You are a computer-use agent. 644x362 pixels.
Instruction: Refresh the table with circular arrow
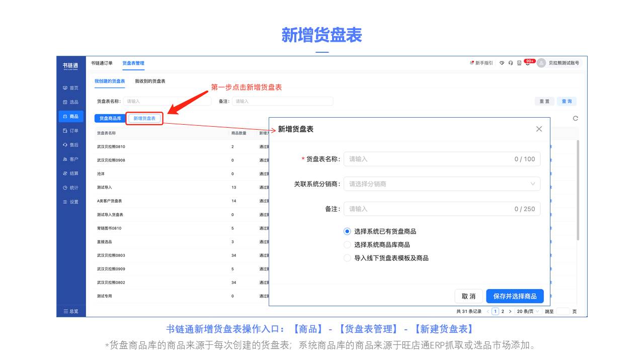[575, 118]
